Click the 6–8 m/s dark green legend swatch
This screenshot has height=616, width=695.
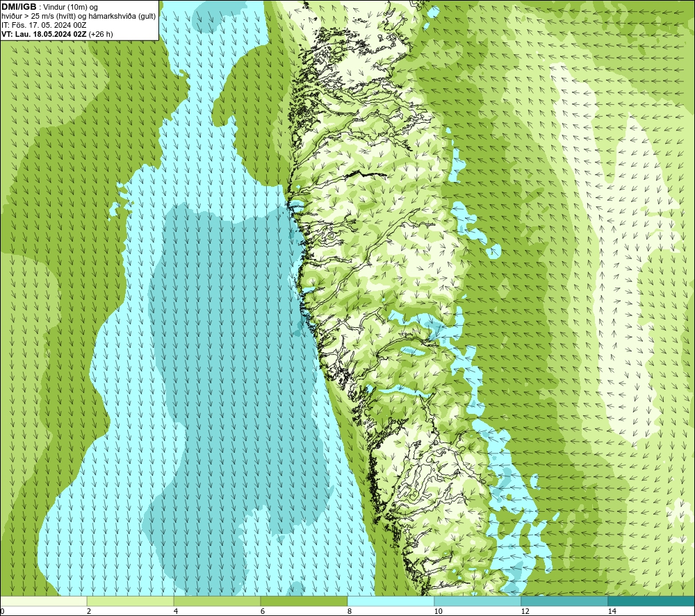click(x=304, y=601)
